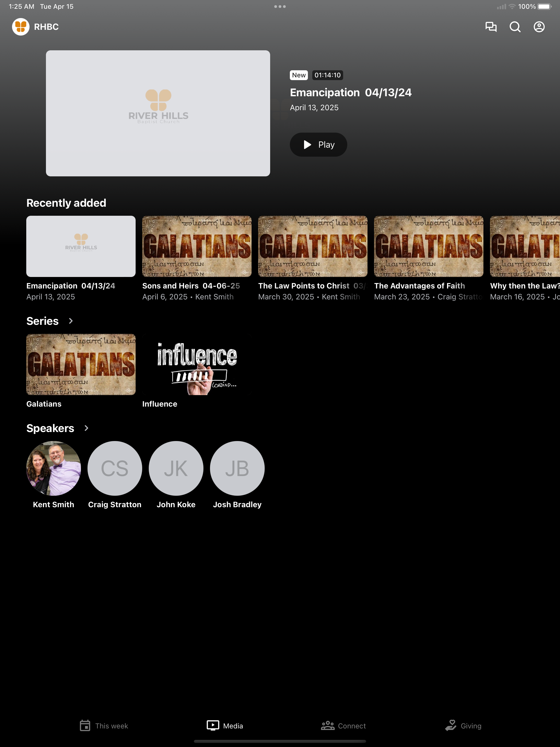Open Emancipation thumbnail in Recently added

81,246
